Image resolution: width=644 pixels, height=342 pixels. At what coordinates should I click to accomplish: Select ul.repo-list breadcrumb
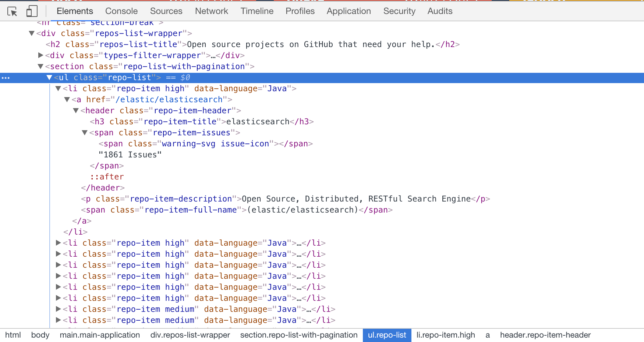coord(387,335)
